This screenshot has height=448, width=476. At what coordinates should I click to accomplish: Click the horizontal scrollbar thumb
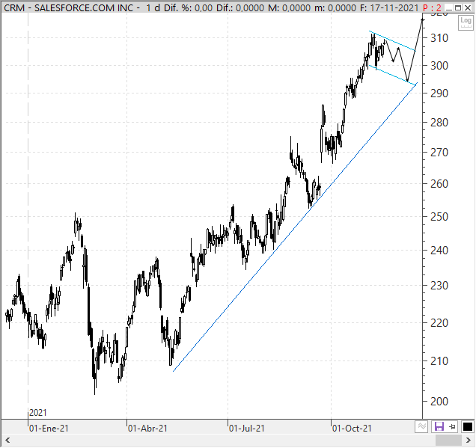(x=448, y=441)
